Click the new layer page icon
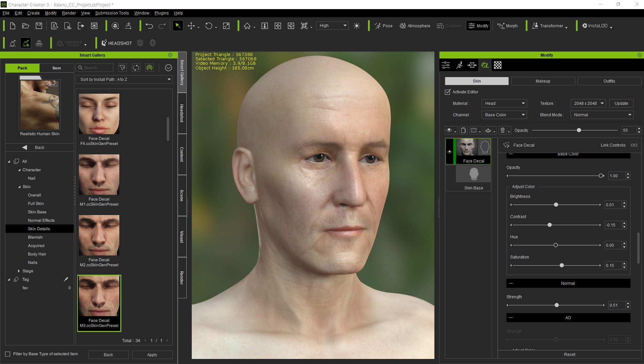The height and width of the screenshot is (364, 644). pos(463,130)
